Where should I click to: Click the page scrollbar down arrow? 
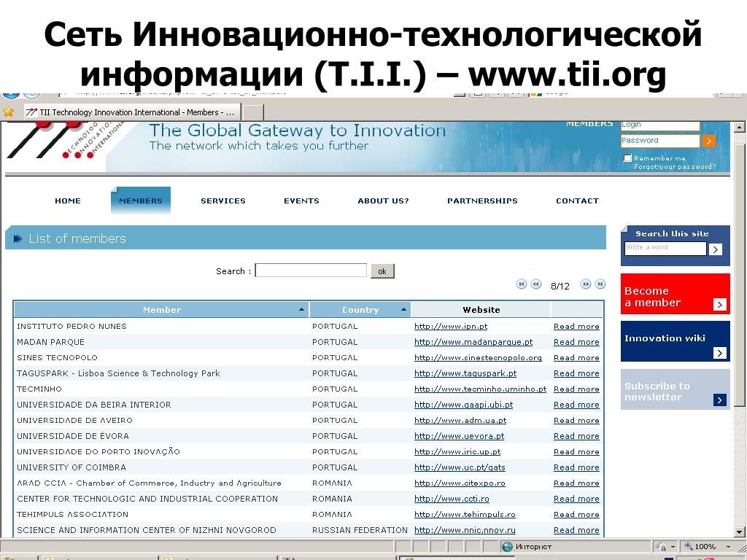point(739,532)
